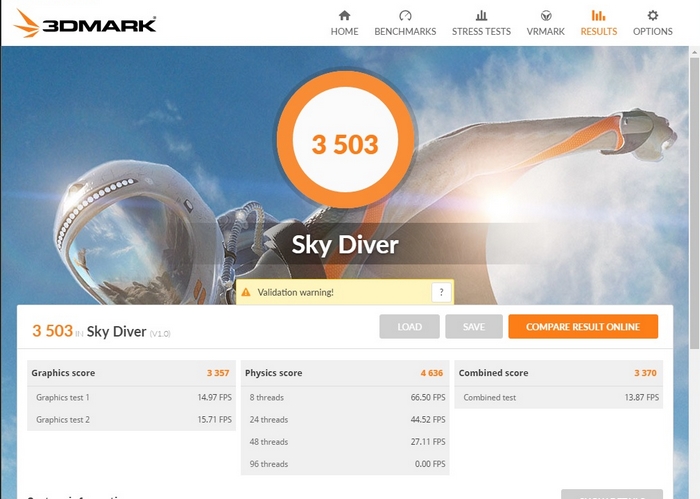The height and width of the screenshot is (499, 700).
Task: Open the OPTIONS menu label
Action: (x=653, y=32)
